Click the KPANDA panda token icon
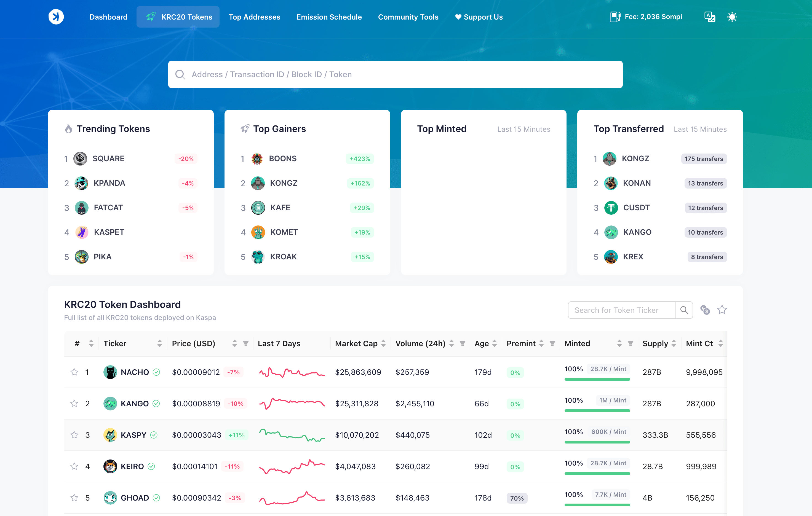Viewport: 812px width, 516px height. click(81, 183)
